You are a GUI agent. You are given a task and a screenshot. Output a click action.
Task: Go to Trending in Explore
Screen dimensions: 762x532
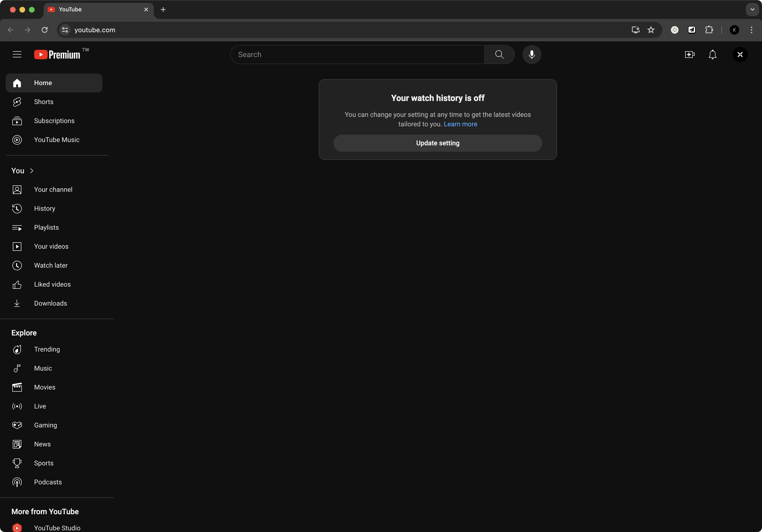click(47, 349)
